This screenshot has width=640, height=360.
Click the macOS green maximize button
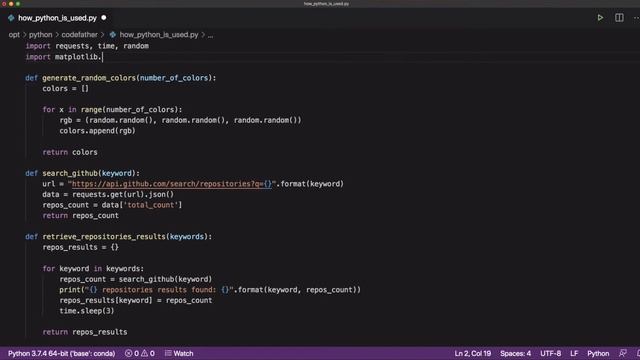(18, 4)
